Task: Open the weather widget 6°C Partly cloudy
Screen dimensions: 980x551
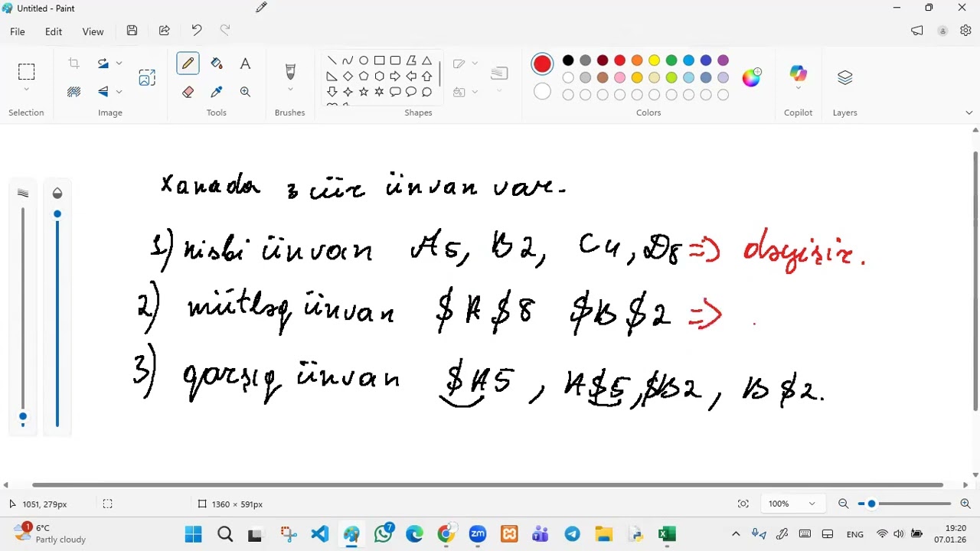Action: coord(51,533)
